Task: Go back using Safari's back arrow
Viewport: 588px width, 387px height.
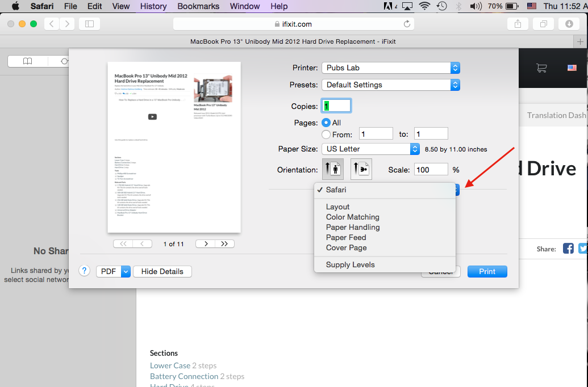Action: (52, 24)
